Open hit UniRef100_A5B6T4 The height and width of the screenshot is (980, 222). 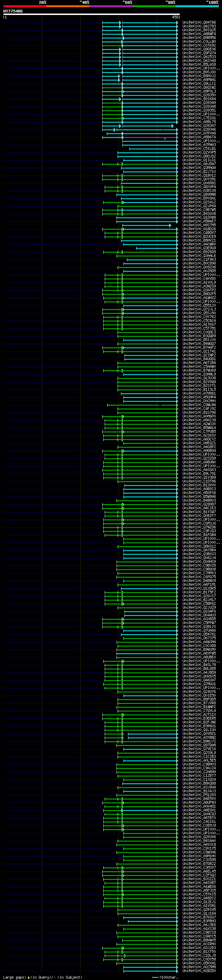pos(199,137)
